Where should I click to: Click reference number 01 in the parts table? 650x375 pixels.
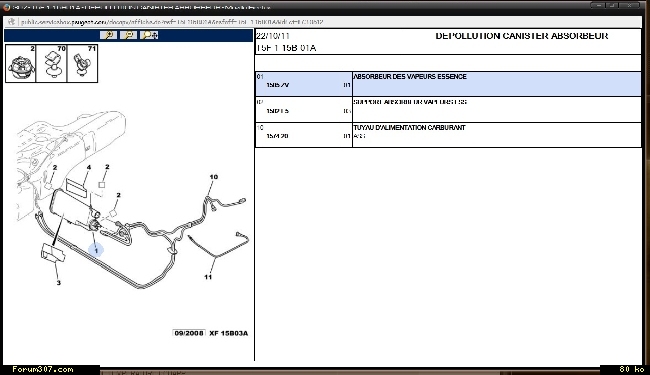pos(260,77)
